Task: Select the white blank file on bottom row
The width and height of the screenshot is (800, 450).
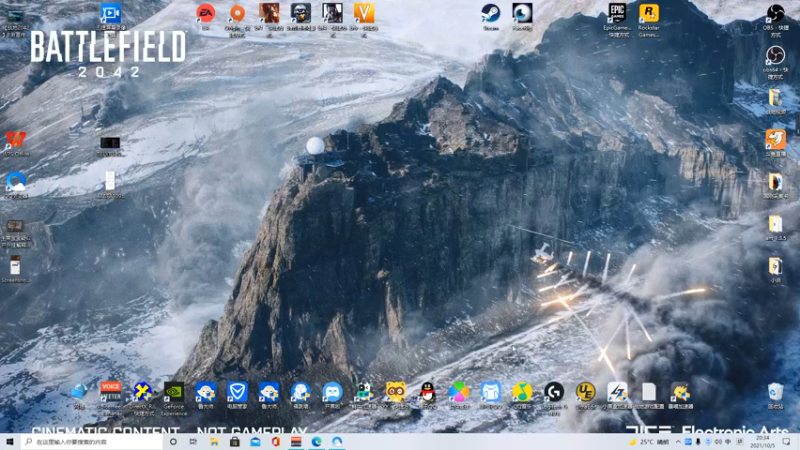Action: pyautogui.click(x=648, y=392)
